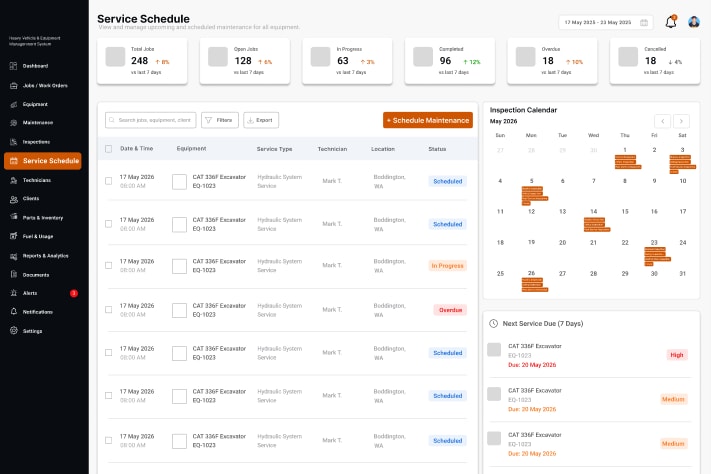Toggle the select-all checkbox in the table header
Screen dimensions: 711x474
(108, 149)
